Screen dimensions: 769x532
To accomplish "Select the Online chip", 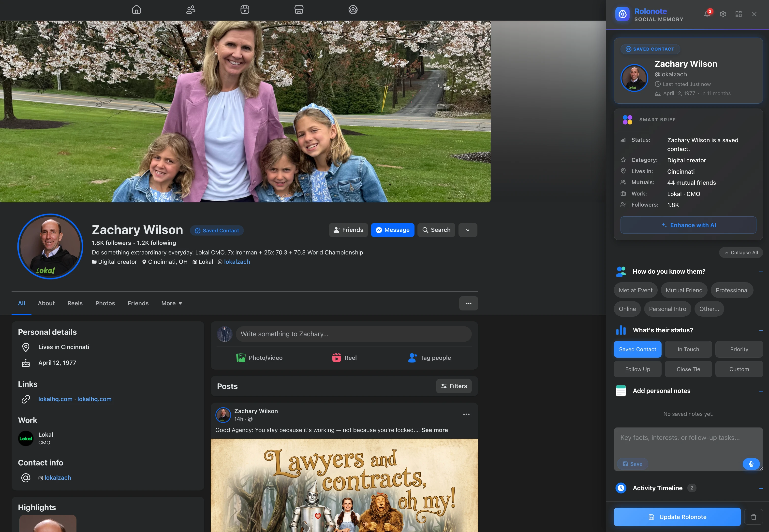I will click(627, 309).
